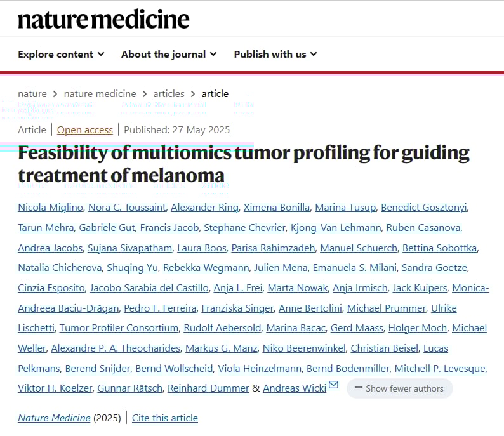The height and width of the screenshot is (436, 504).
Task: Select author Reinhard Dummer
Action: [x=208, y=388]
